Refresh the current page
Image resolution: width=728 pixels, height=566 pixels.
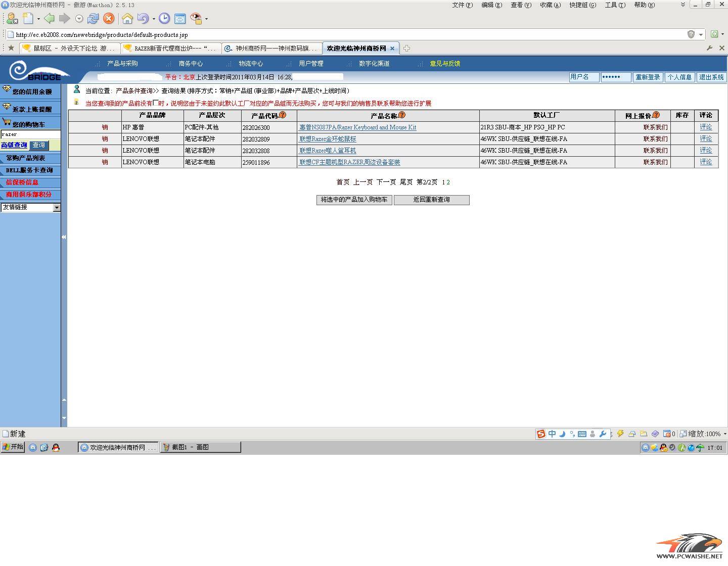click(93, 19)
